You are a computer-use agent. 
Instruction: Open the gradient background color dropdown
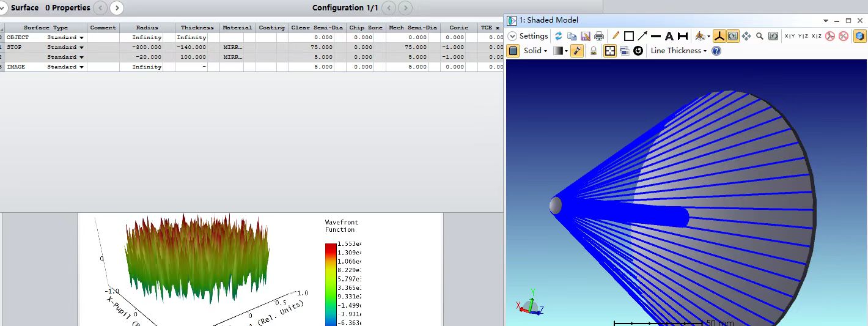pos(561,51)
